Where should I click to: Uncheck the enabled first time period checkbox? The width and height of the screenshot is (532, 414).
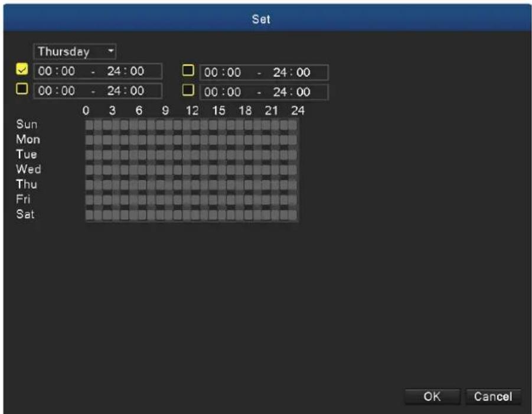[x=22, y=69]
